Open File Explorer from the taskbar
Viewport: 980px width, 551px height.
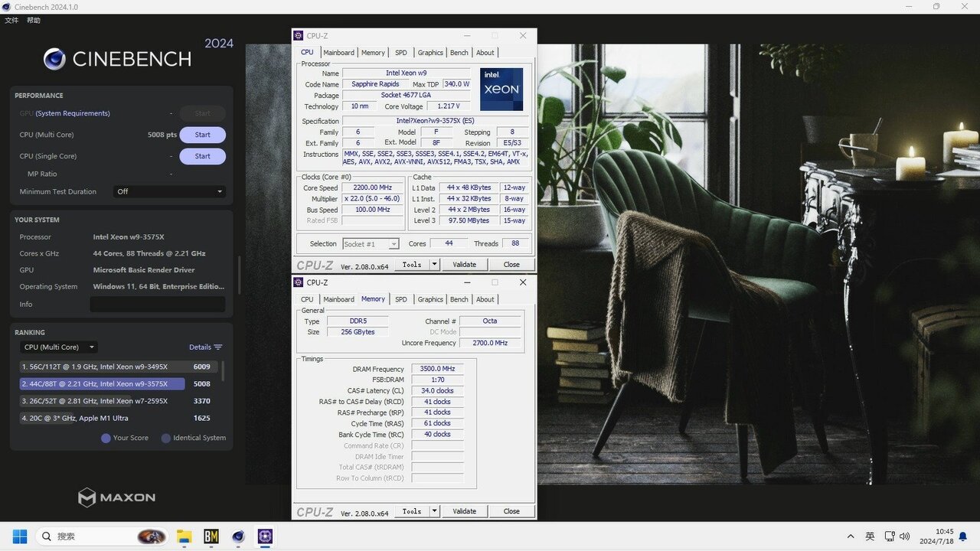185,536
